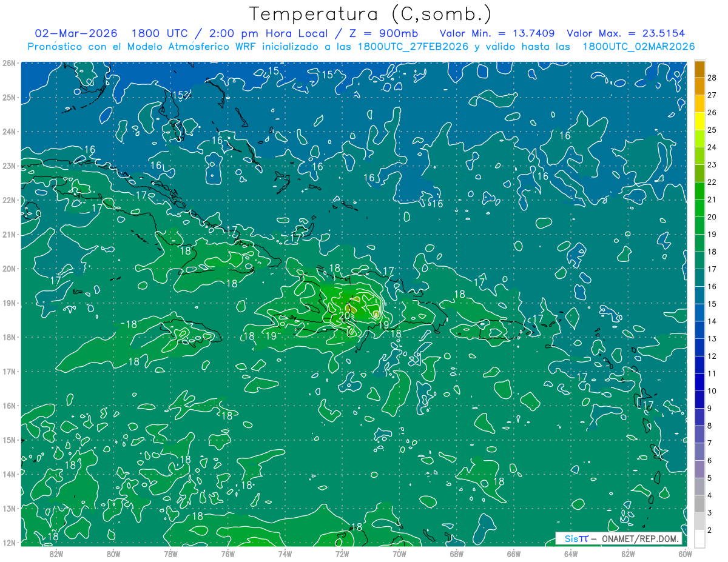Click the colorbar scale label '12'
Viewport: 728px width, 562px height.
click(x=712, y=356)
